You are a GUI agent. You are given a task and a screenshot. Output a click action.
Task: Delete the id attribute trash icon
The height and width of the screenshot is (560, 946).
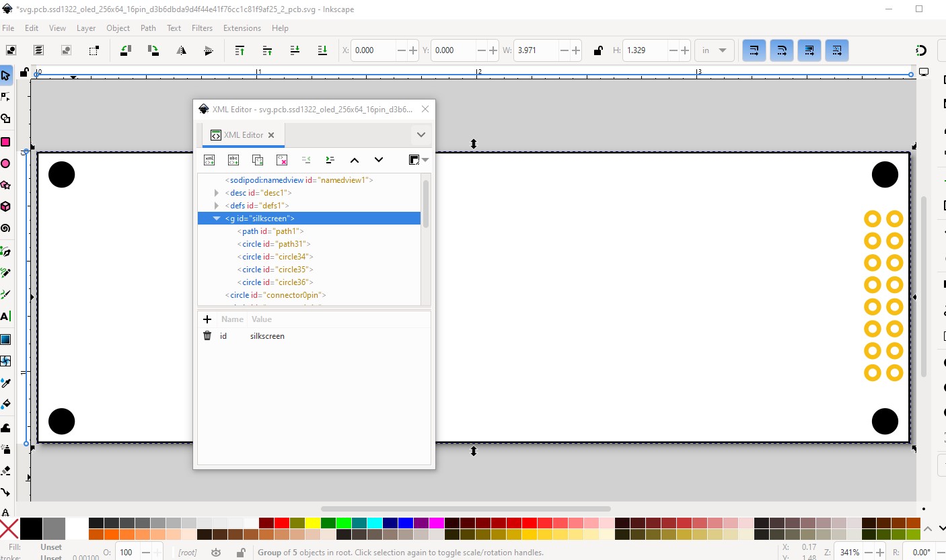click(207, 335)
